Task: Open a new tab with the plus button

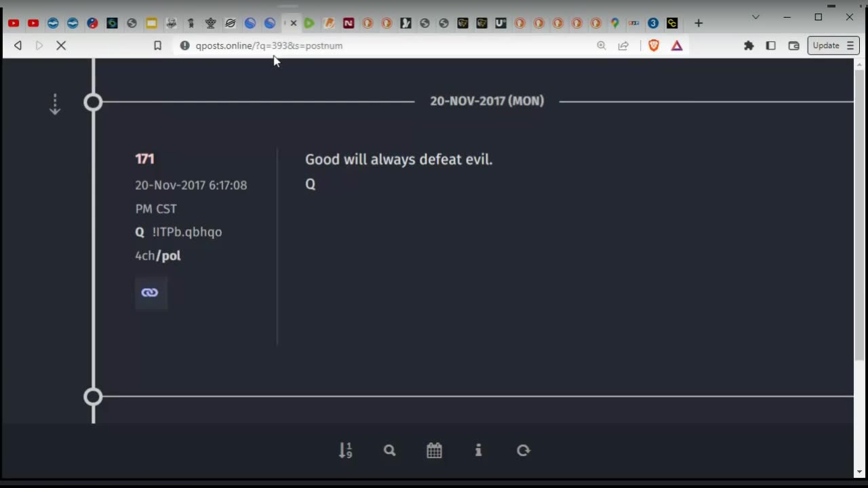Action: click(698, 23)
